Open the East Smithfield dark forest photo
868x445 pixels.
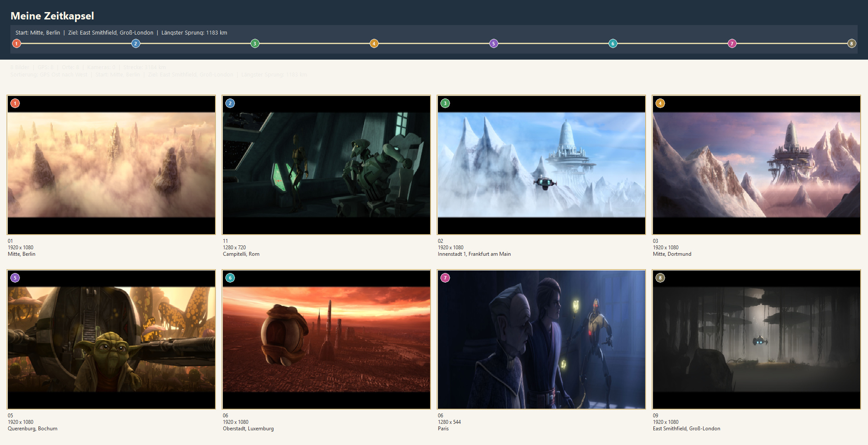757,340
